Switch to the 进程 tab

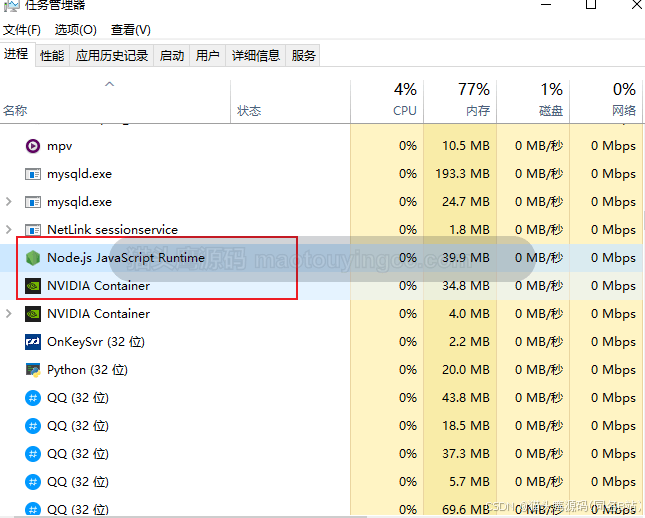[x=16, y=54]
